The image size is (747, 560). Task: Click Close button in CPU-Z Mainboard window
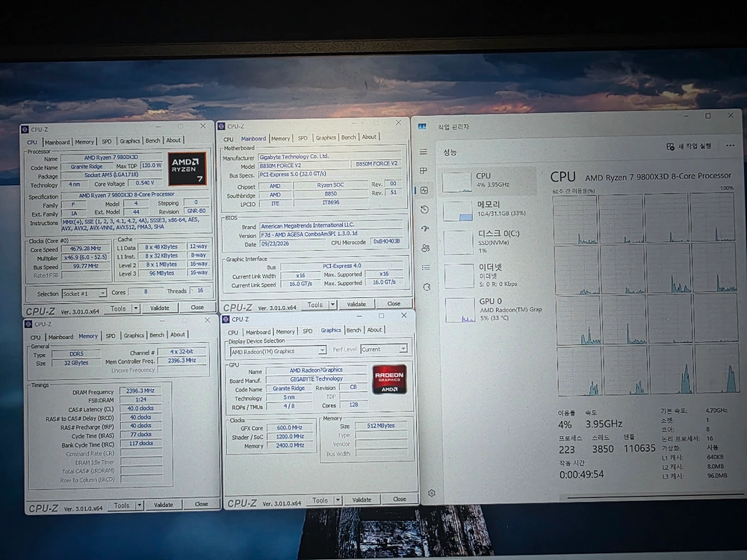coord(394,303)
